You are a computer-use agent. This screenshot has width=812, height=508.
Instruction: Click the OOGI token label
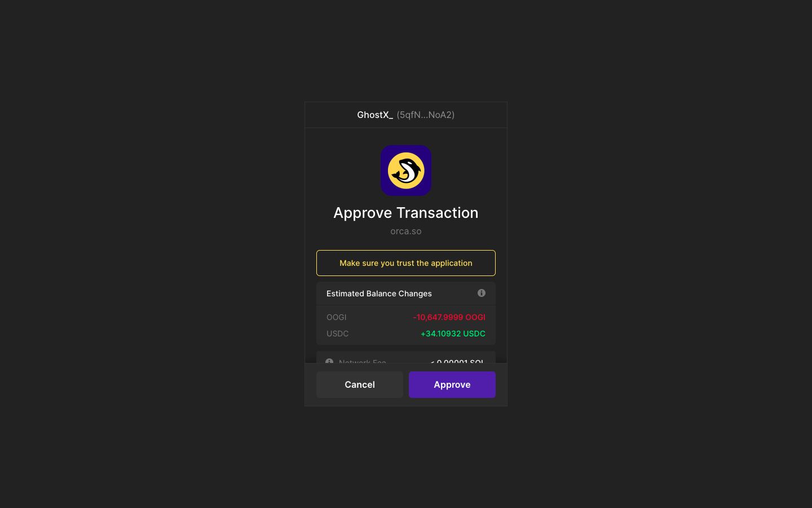[x=337, y=317]
